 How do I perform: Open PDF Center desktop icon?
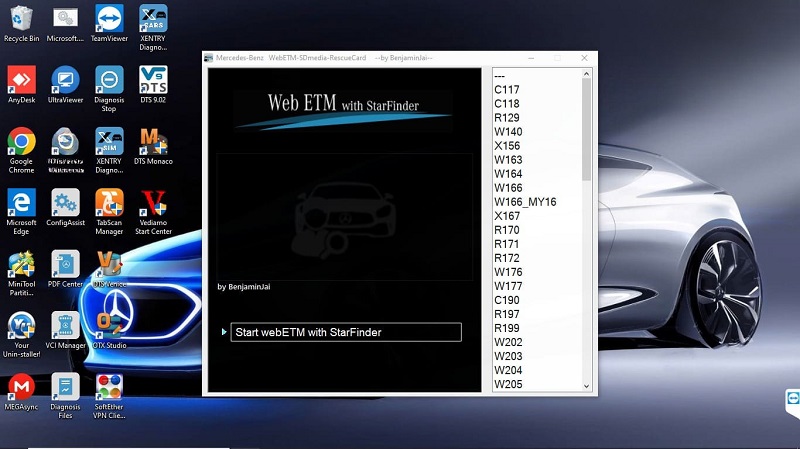pyautogui.click(x=65, y=269)
